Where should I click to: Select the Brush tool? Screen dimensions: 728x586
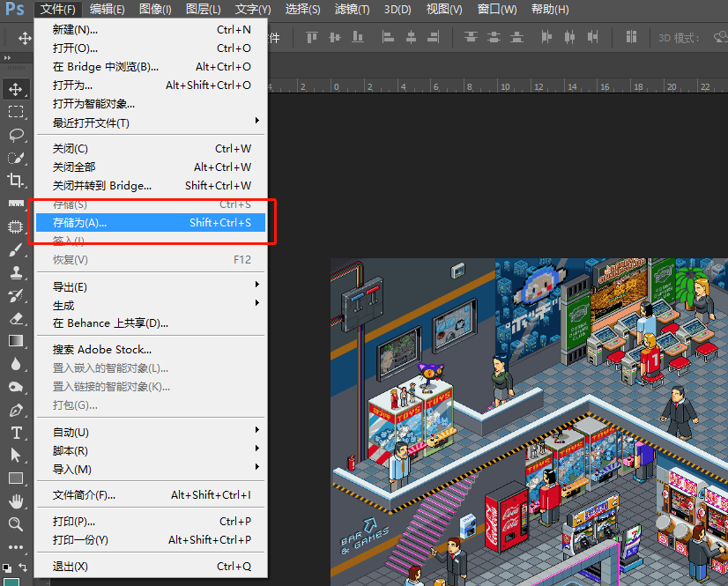pyautogui.click(x=16, y=249)
